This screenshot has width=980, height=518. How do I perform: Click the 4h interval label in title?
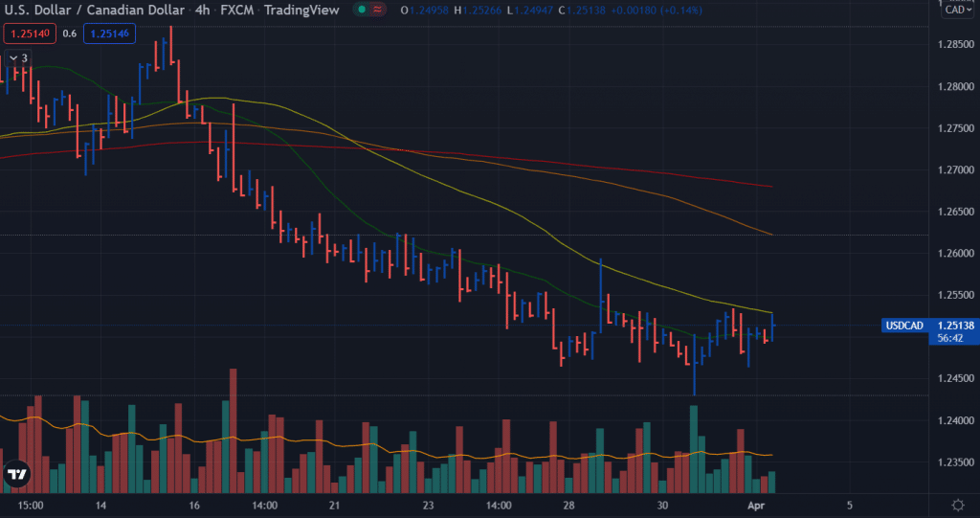[x=202, y=10]
